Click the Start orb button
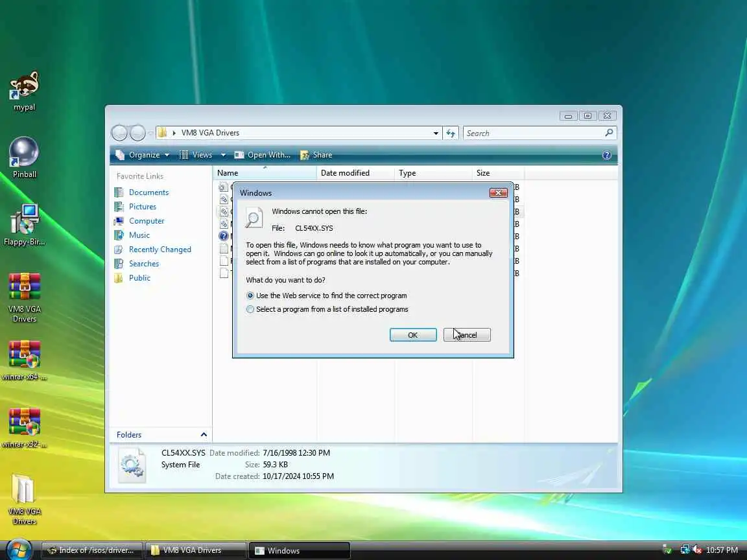Screen dimensions: 747x560 (x=19, y=550)
